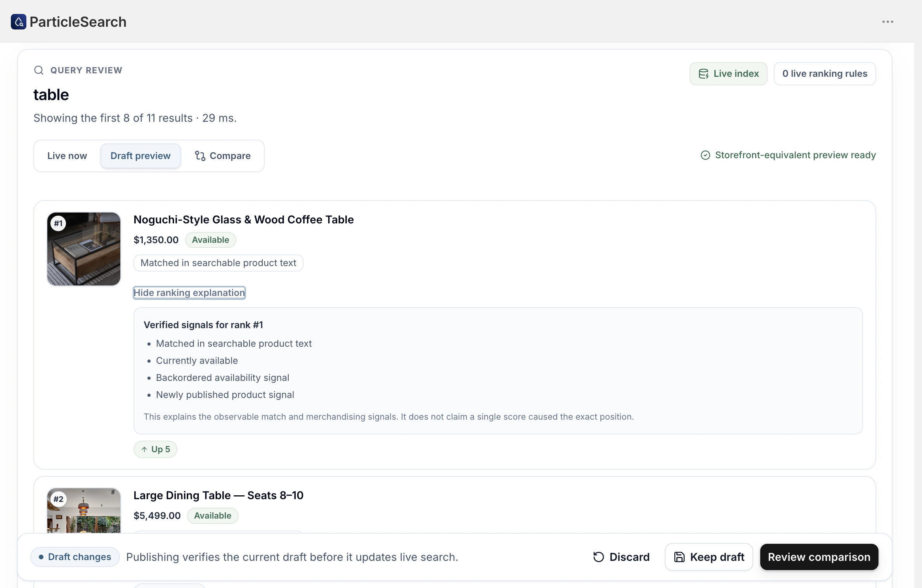Click the Keep draft button
The width and height of the screenshot is (922, 588).
tap(709, 557)
